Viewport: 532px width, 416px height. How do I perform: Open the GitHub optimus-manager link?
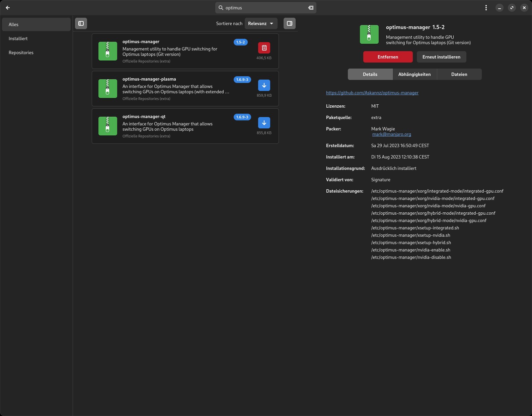tap(372, 93)
